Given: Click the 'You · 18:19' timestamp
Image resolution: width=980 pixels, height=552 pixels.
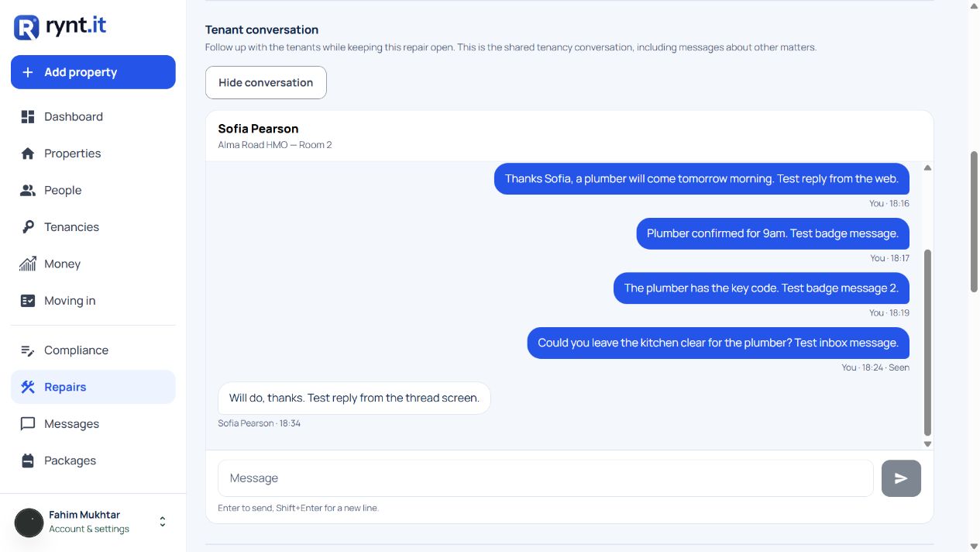Looking at the screenshot, I should click(x=889, y=312).
